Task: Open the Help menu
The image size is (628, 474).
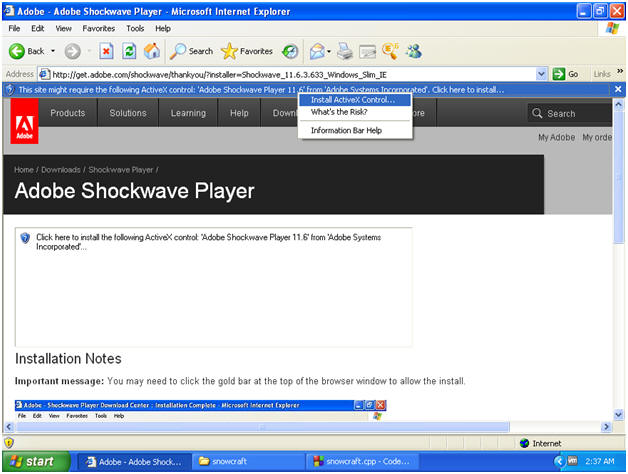Action: [x=163, y=28]
